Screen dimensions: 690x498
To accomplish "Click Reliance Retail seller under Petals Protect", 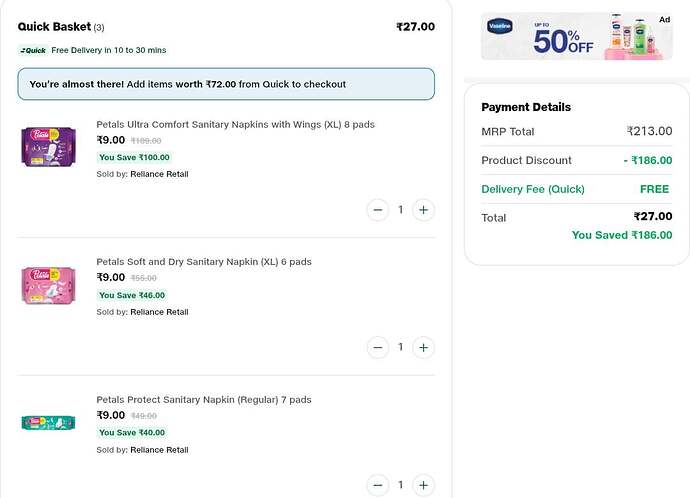I will tap(159, 450).
